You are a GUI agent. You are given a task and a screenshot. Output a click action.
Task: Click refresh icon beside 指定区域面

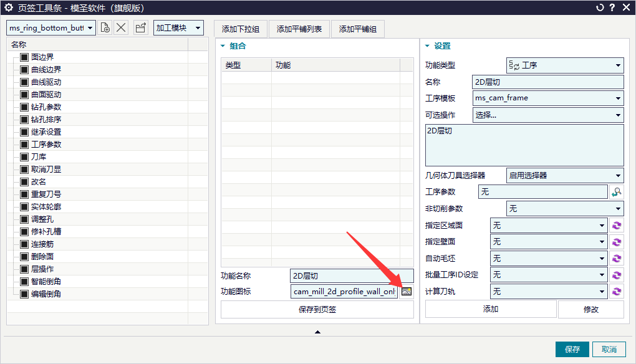click(617, 226)
